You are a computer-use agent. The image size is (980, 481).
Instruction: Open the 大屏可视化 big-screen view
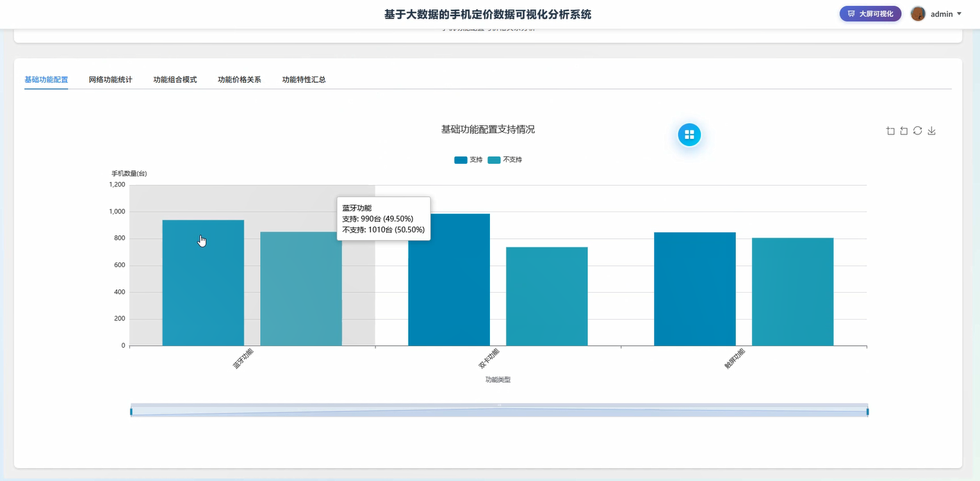[x=870, y=13]
